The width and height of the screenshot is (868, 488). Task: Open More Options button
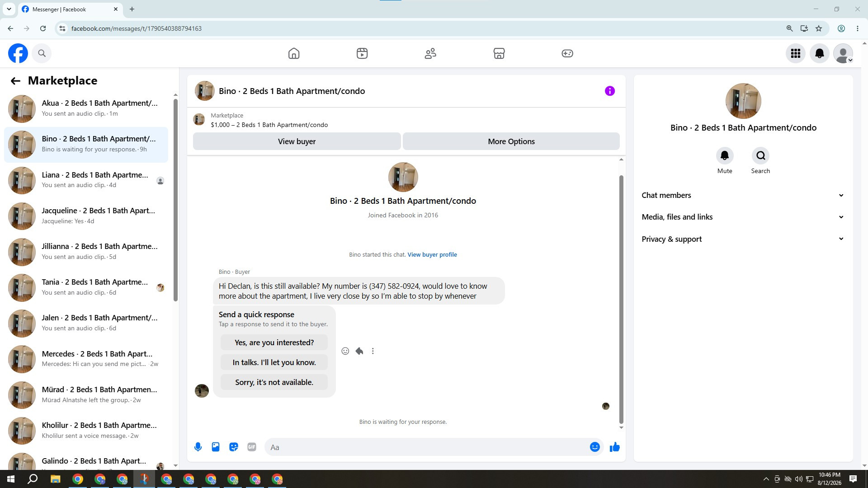[511, 141]
